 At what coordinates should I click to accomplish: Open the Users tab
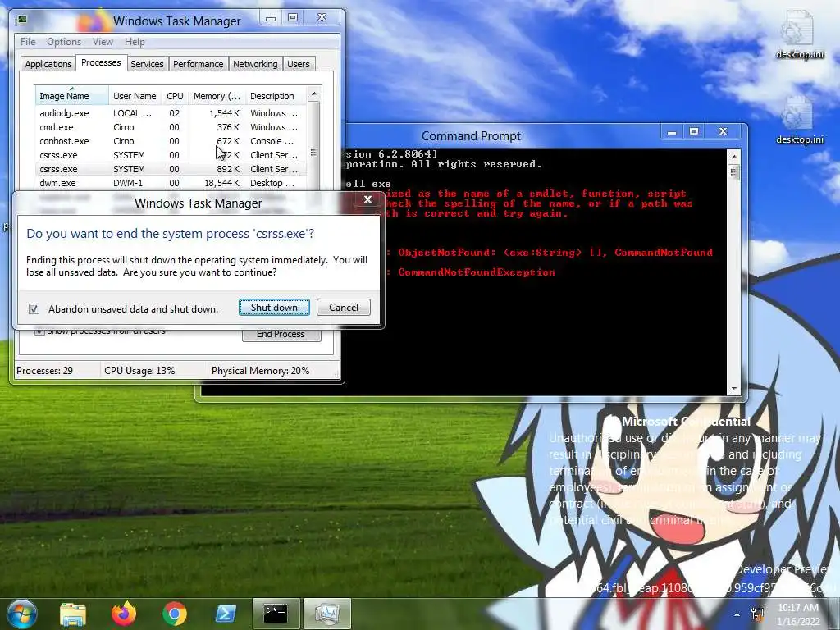pos(299,64)
